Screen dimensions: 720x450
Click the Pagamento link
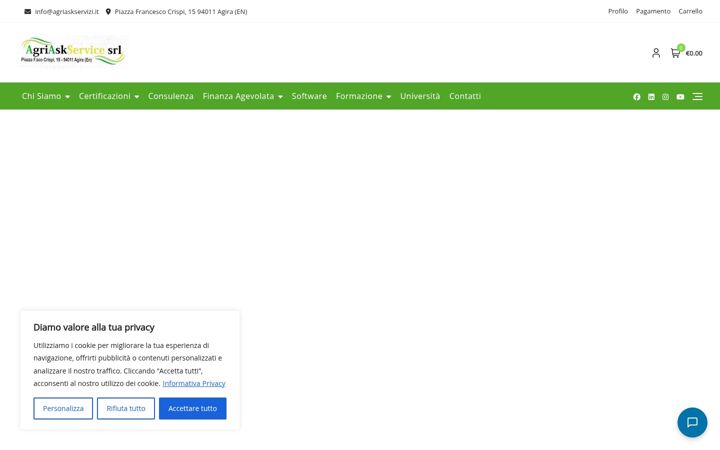pyautogui.click(x=653, y=11)
